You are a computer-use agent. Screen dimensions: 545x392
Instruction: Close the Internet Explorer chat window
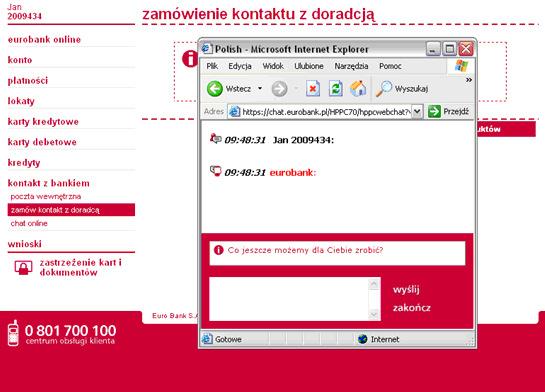(x=466, y=49)
